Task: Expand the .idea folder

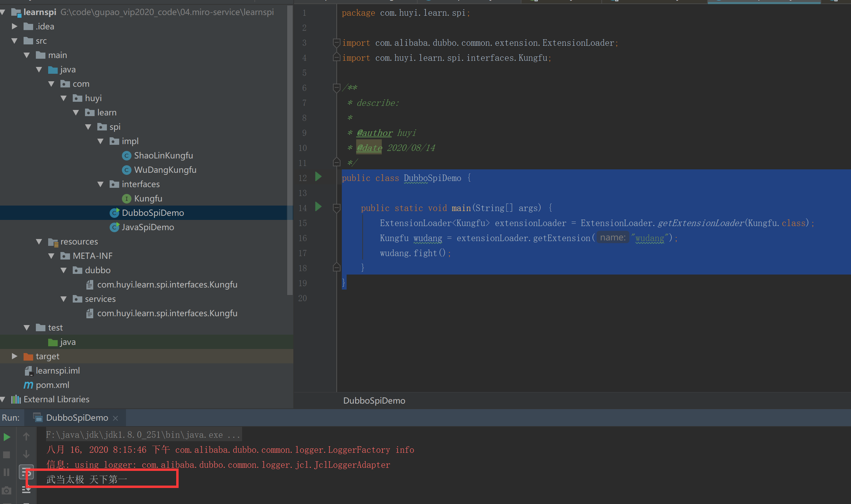Action: pos(14,26)
